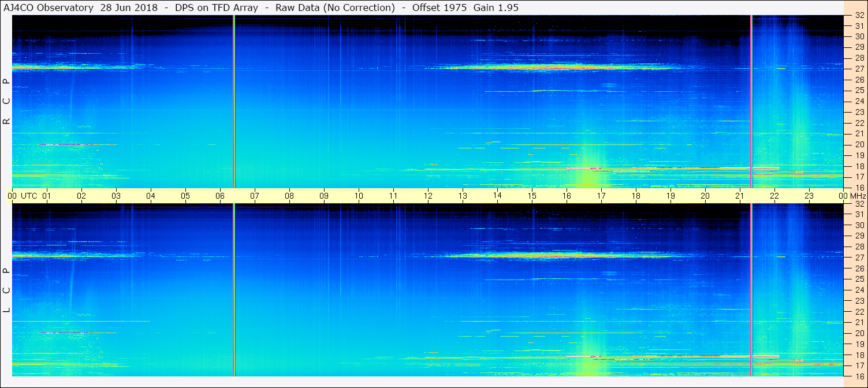Select the '23' hour label on the time axis
Image resolution: width=868 pixels, height=388 pixels.
[x=809, y=196]
